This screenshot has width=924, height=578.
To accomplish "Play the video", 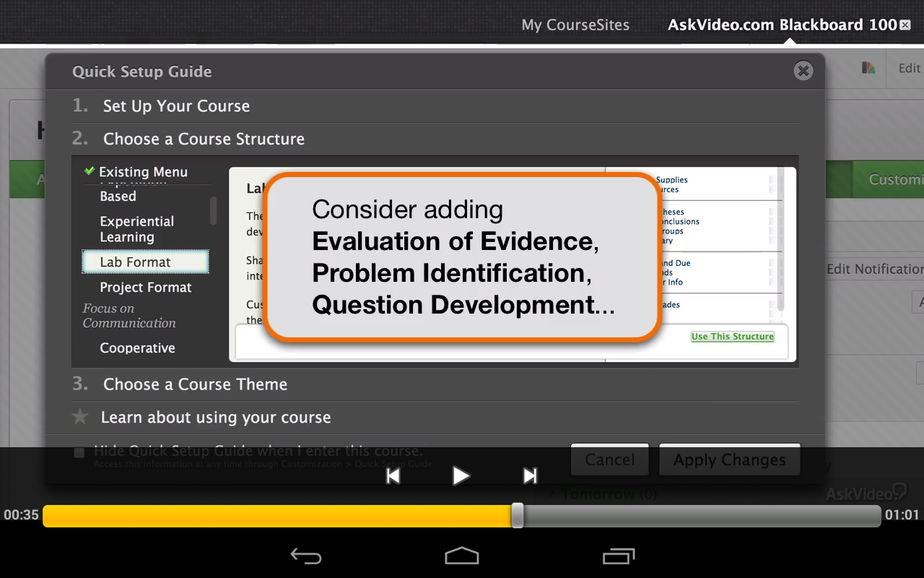I will pyautogui.click(x=461, y=475).
